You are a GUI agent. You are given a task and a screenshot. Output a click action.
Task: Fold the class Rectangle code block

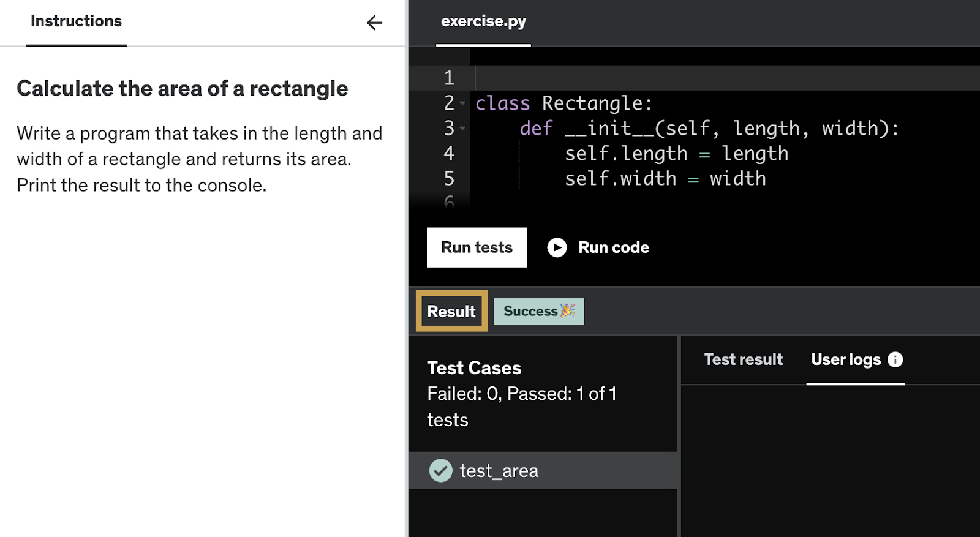pyautogui.click(x=462, y=103)
